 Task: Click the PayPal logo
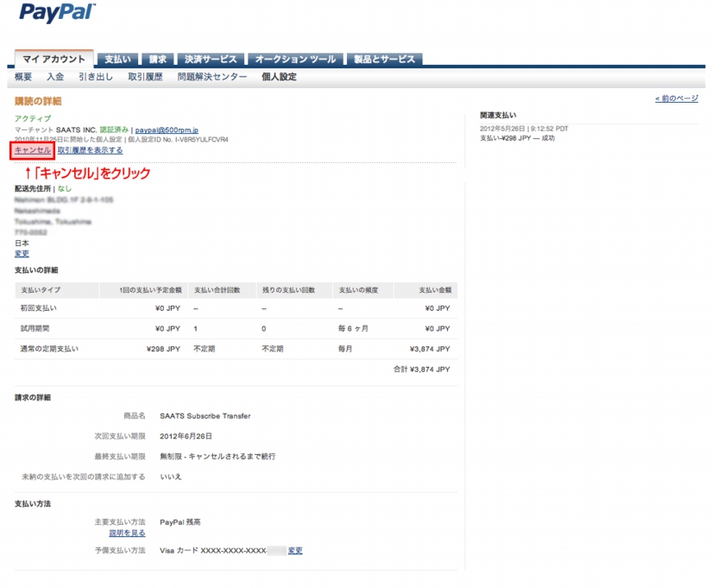(x=57, y=13)
